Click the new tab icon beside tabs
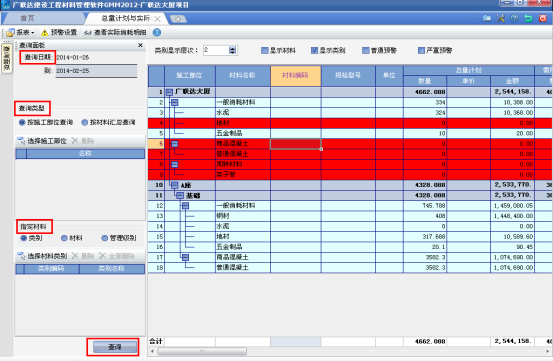The height and width of the screenshot is (361, 553). coord(178,19)
